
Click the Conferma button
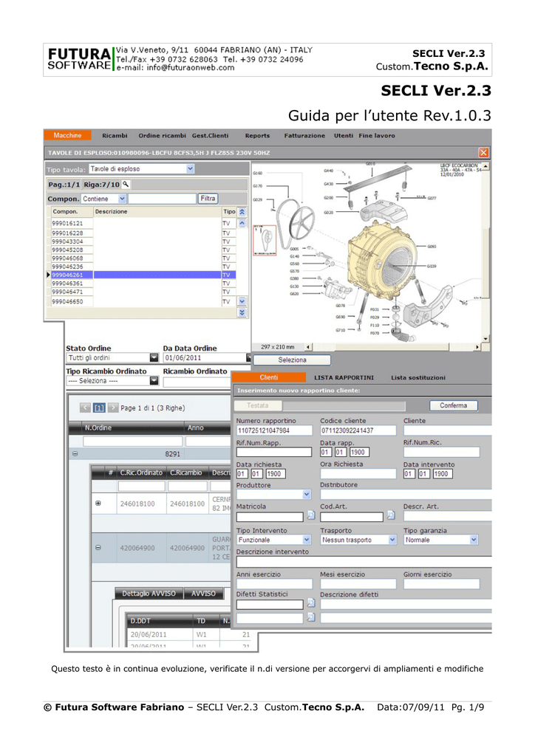point(454,405)
